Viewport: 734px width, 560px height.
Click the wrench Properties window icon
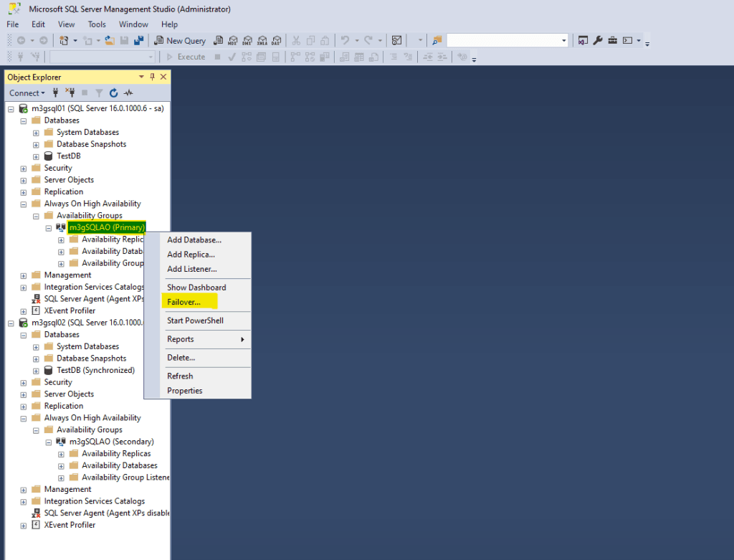click(x=597, y=41)
